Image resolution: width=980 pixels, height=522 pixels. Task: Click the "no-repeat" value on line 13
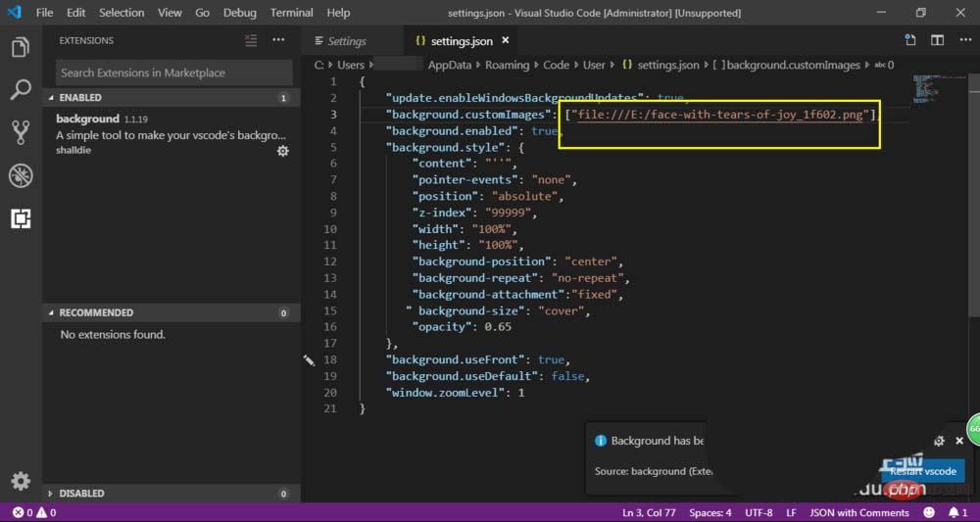click(x=586, y=278)
